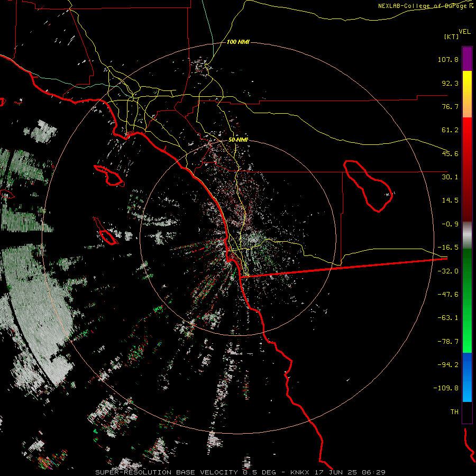Pick the blue segment of the velocity scale
476x476 pixels.
coord(467,377)
